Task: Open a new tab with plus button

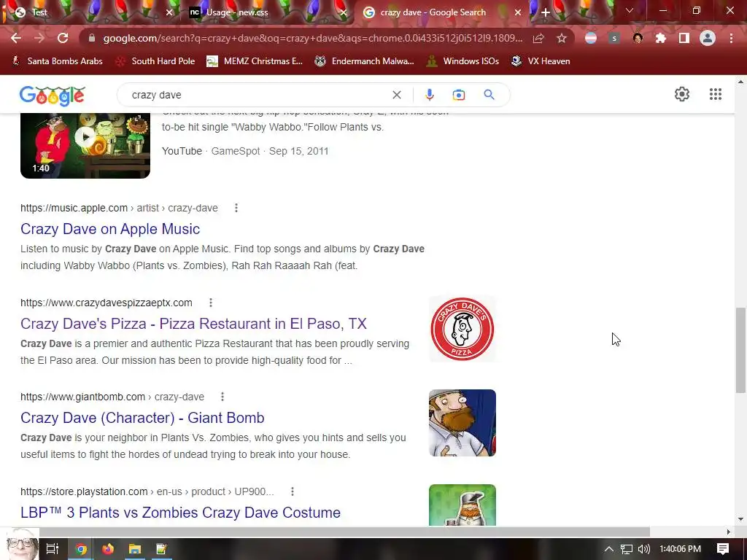Action: 546,13
